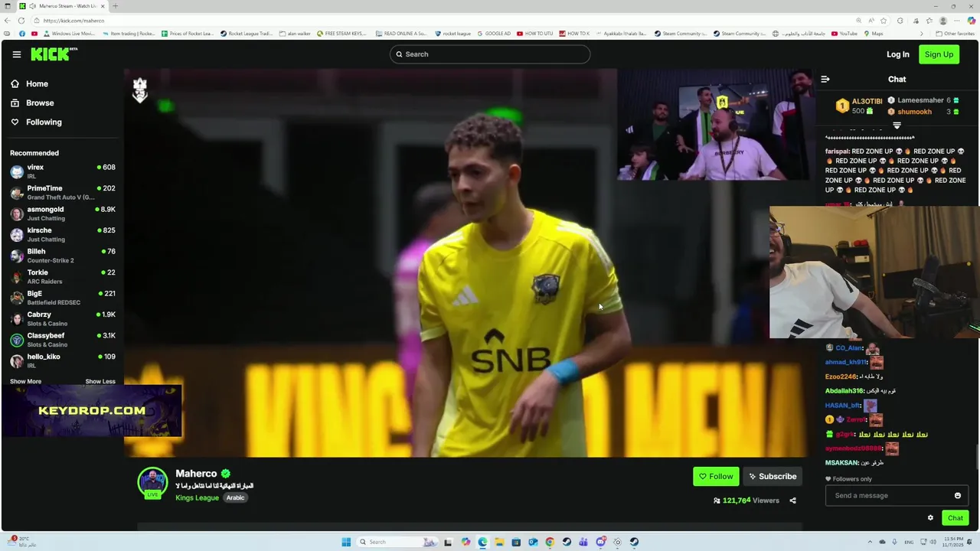Open recommended channel virex
980x551 pixels.
[x=61, y=171]
